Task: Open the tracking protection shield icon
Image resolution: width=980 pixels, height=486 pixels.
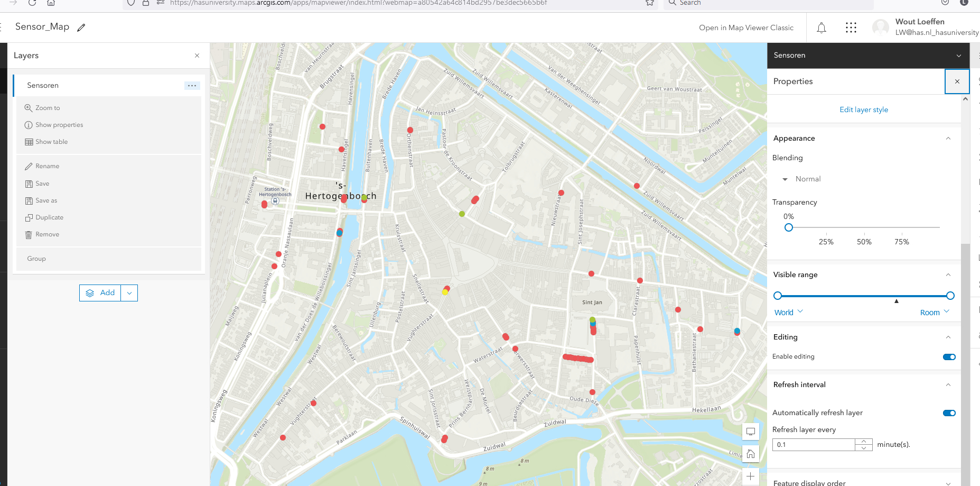Action: [131, 3]
